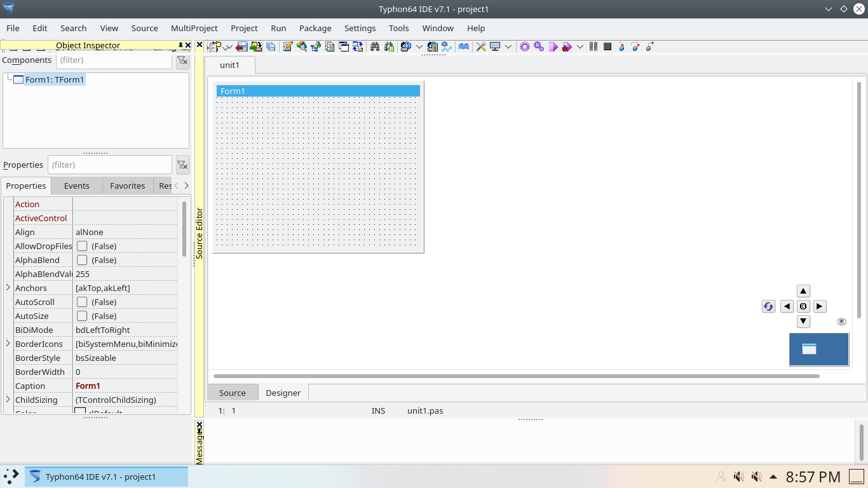Switch to the Favorites tab
The width and height of the screenshot is (868, 488).
[127, 186]
